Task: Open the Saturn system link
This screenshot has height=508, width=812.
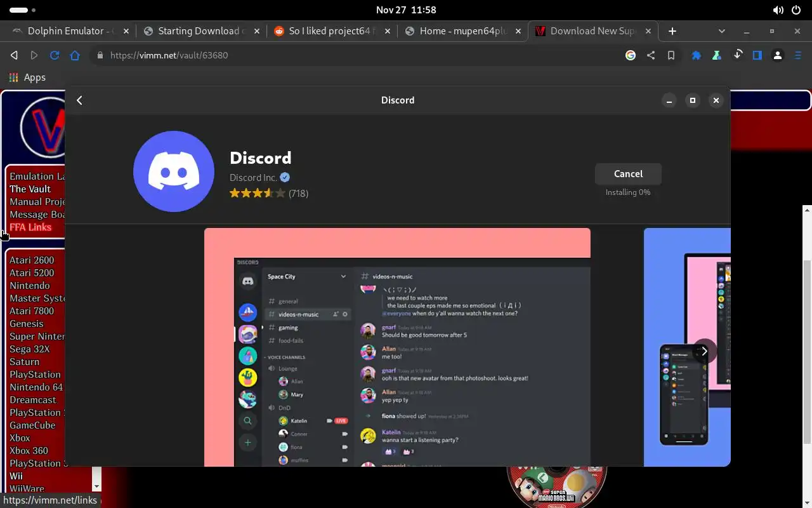Action: (x=24, y=362)
